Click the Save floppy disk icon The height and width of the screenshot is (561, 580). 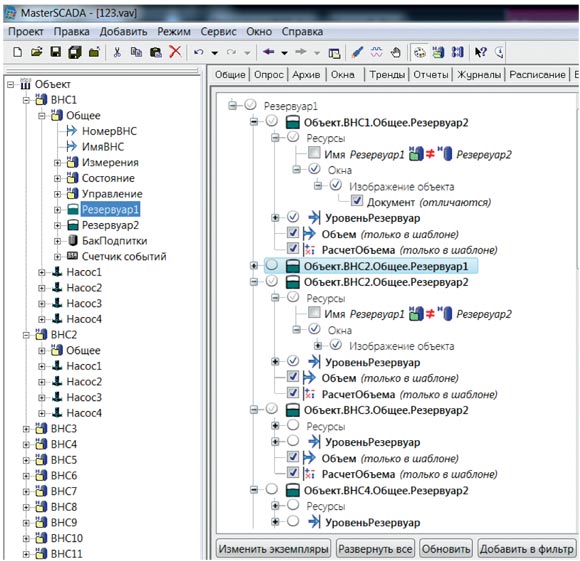point(55,52)
